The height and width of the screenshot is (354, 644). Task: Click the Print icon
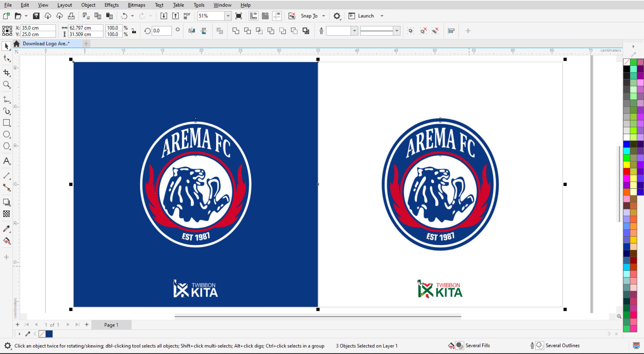click(71, 16)
